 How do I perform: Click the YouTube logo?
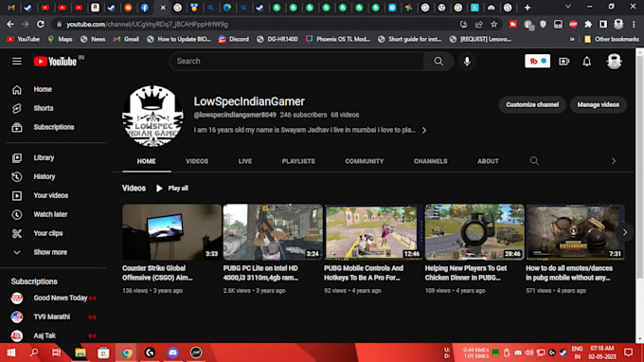(x=56, y=62)
